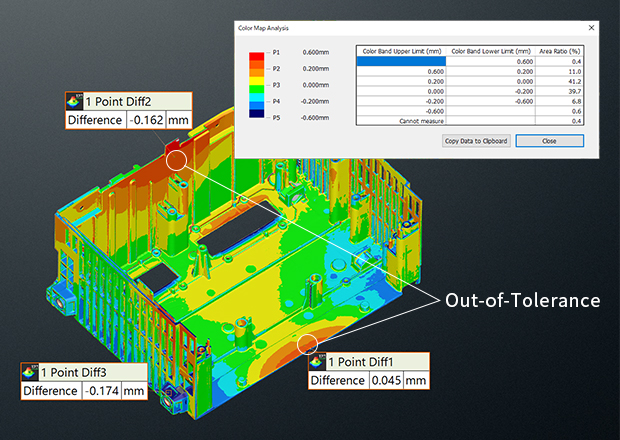620x440 pixels.
Task: Click the out-of-tolerance circle marker near Diff1
Action: coord(309,342)
